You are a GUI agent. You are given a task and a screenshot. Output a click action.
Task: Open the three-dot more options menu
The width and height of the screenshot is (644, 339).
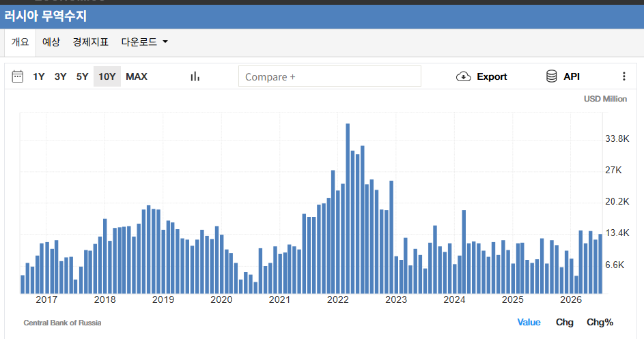[624, 76]
